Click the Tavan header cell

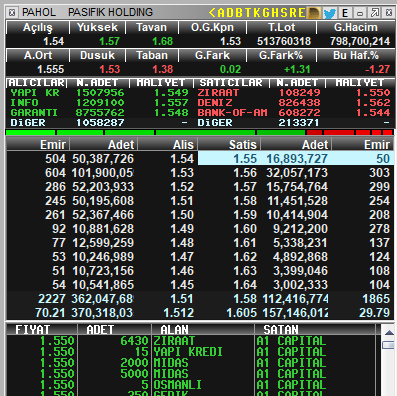(x=152, y=27)
